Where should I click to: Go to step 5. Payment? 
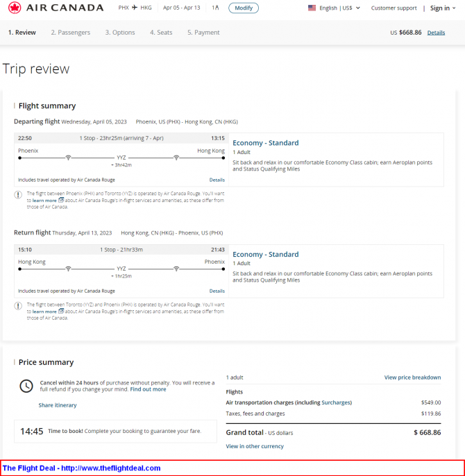(203, 33)
